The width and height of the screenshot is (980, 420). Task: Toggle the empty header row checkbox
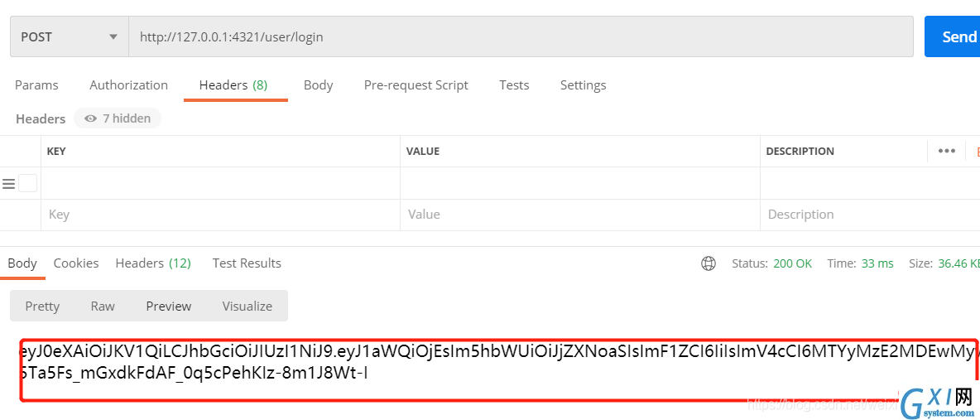(x=27, y=183)
